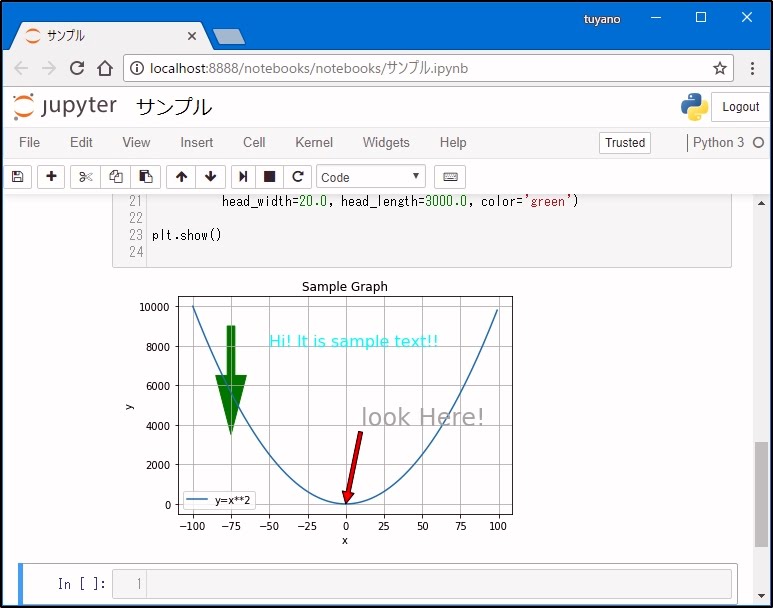
Task: Open the Widgets menu
Action: point(386,143)
